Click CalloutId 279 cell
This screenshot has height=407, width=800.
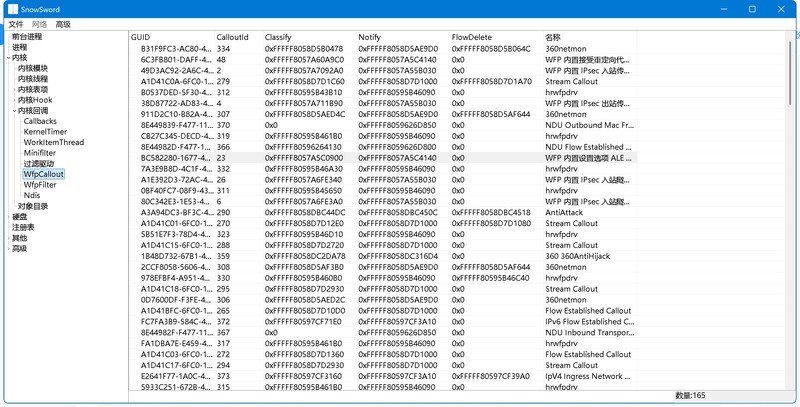pyautogui.click(x=222, y=82)
